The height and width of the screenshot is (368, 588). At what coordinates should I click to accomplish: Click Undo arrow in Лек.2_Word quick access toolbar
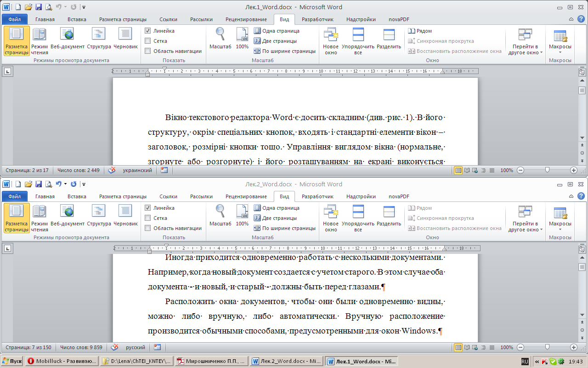pos(58,184)
